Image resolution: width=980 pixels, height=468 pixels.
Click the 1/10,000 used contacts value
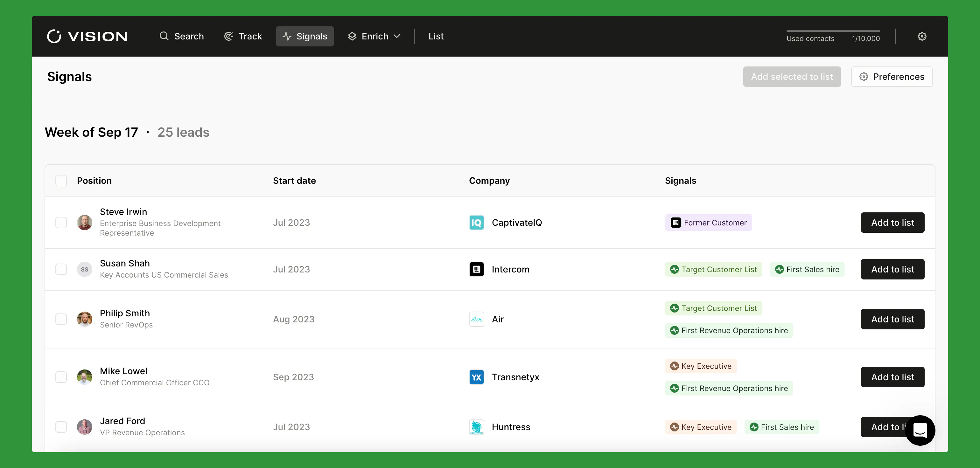point(865,38)
